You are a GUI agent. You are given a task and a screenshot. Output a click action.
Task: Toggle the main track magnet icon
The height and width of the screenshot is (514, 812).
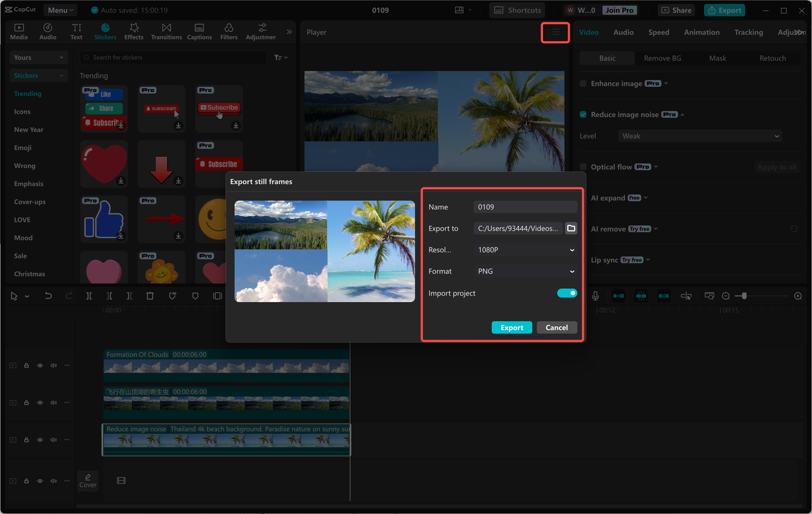(x=618, y=296)
